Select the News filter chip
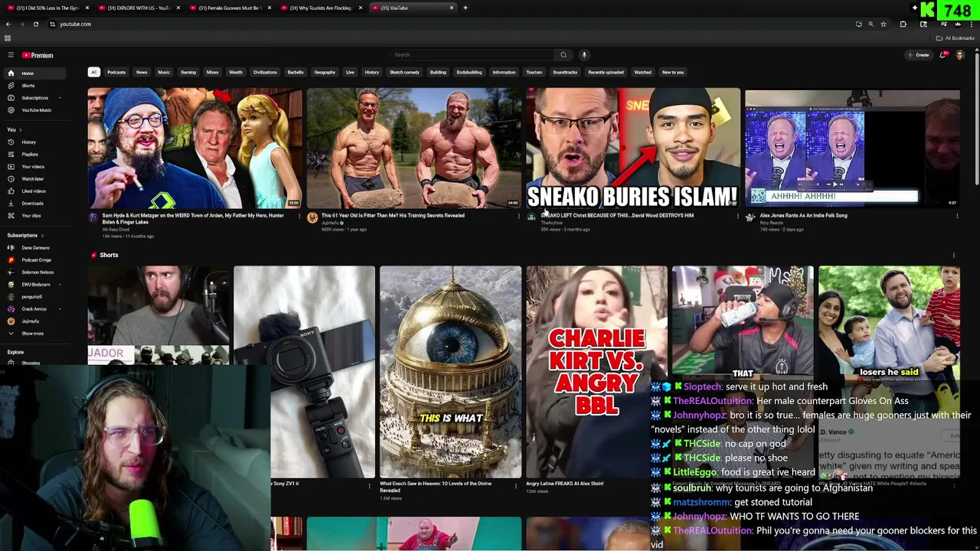 click(142, 73)
